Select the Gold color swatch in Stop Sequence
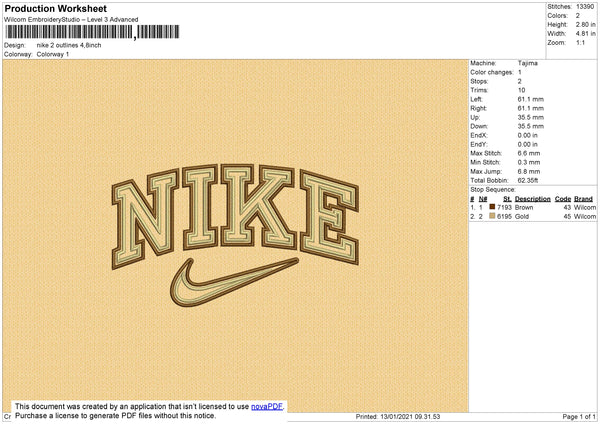The height and width of the screenshot is (424, 600). pyautogui.click(x=492, y=216)
